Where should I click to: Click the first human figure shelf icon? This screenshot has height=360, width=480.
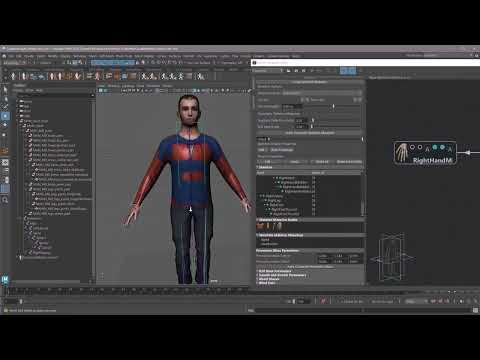[x=13, y=76]
